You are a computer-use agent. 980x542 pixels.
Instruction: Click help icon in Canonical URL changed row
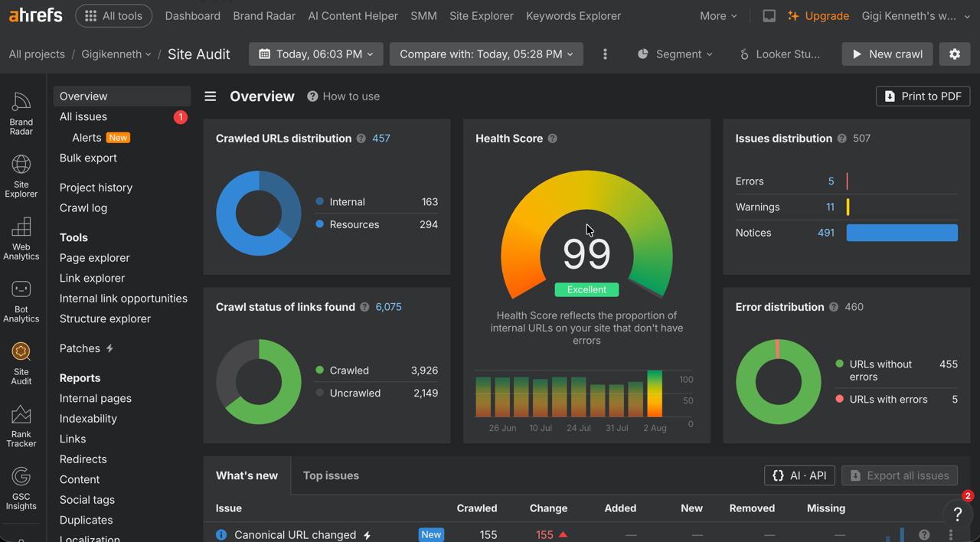924,534
